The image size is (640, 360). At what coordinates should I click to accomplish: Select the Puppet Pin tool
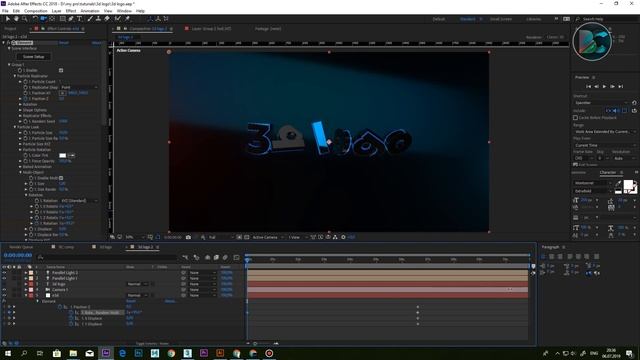(127, 19)
